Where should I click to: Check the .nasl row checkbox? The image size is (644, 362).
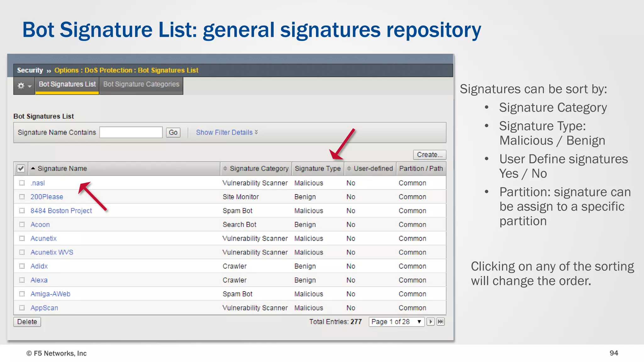click(x=22, y=183)
